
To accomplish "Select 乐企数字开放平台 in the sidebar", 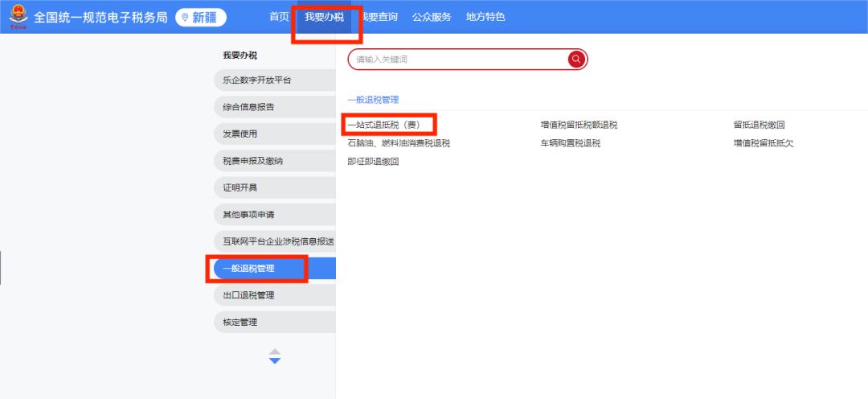I will [x=275, y=80].
